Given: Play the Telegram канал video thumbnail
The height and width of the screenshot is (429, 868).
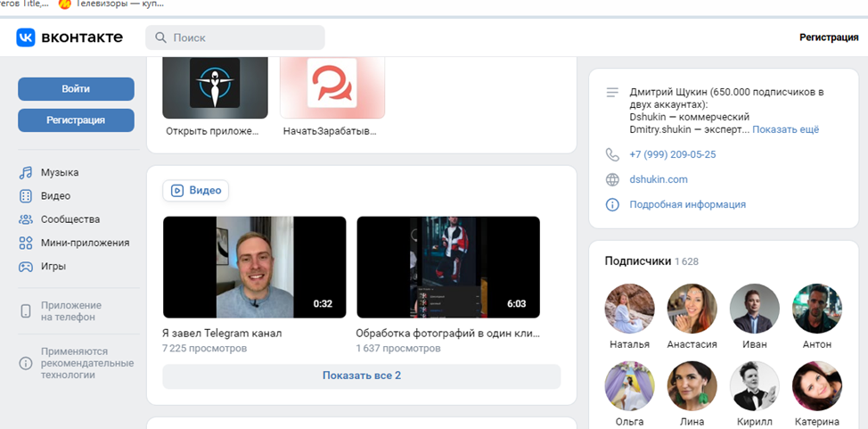Looking at the screenshot, I should (x=254, y=268).
